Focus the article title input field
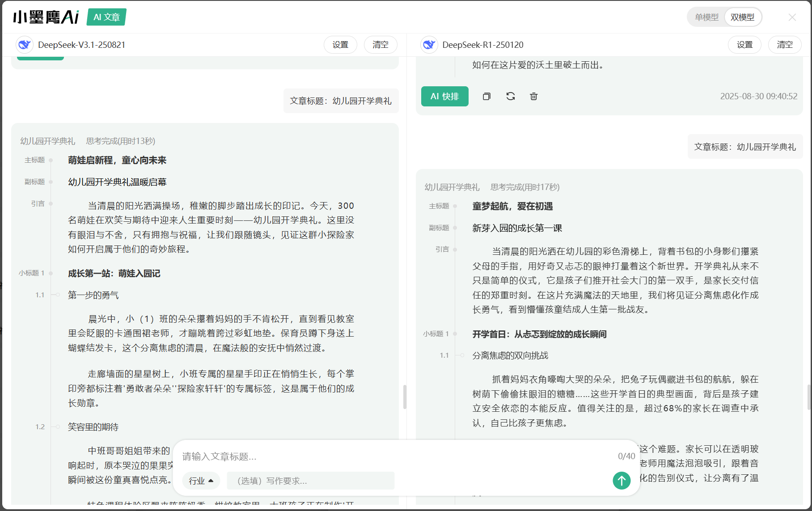Screen dimensions: 812x511 coord(393,456)
